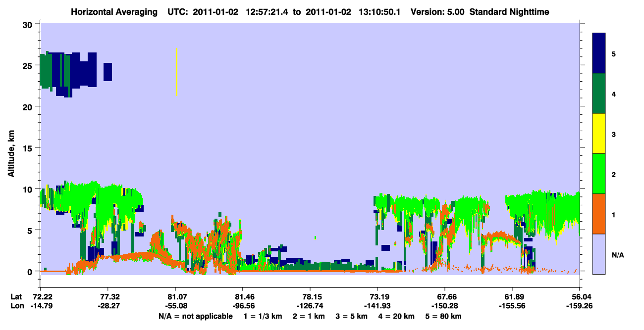Click the bright green colorbar segment labeled 2

[599, 174]
